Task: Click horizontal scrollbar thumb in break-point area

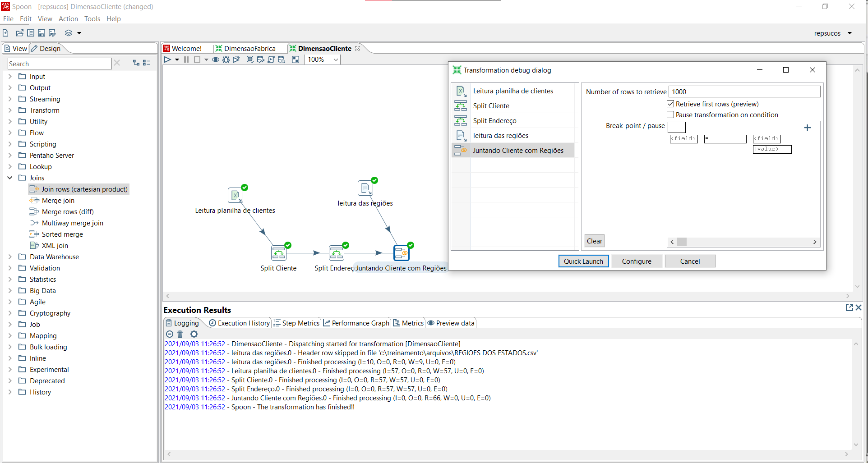Action: (682, 242)
